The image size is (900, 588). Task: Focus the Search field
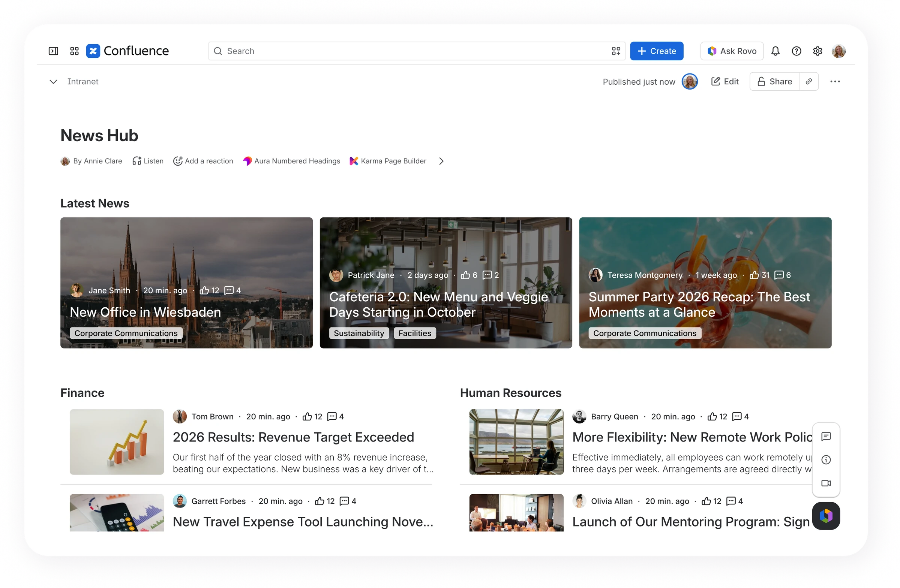pyautogui.click(x=417, y=51)
